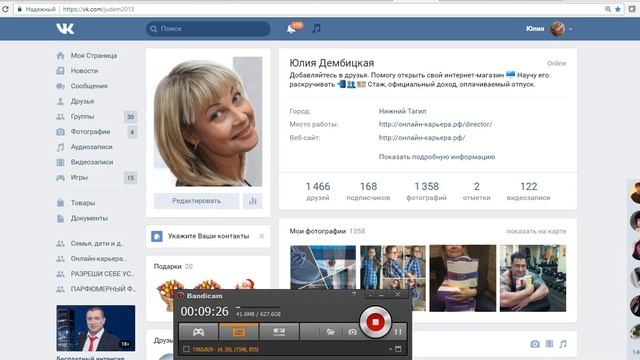Open the 2 отметки counter
The height and width of the screenshot is (360, 640).
[477, 191]
